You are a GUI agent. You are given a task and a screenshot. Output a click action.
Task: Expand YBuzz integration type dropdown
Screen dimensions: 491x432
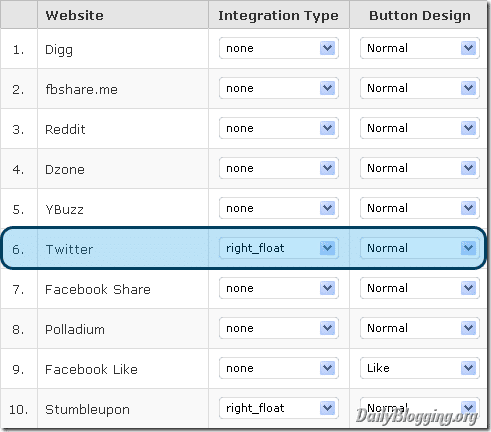pyautogui.click(x=279, y=208)
